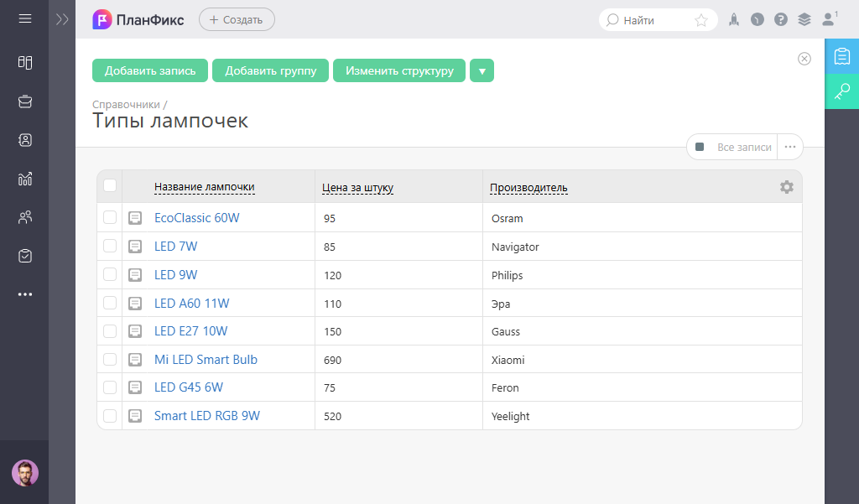Click the record card icon for LED 7W
This screenshot has height=504, width=859.
[x=135, y=247]
